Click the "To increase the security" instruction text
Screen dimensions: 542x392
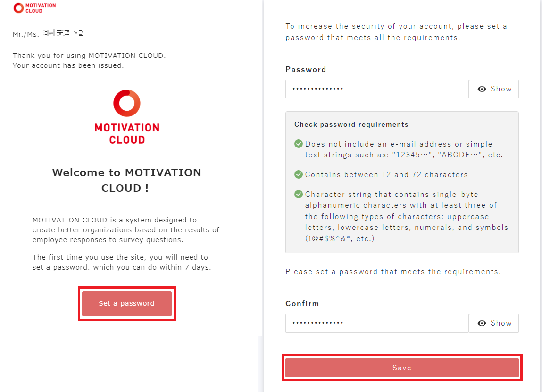(396, 32)
